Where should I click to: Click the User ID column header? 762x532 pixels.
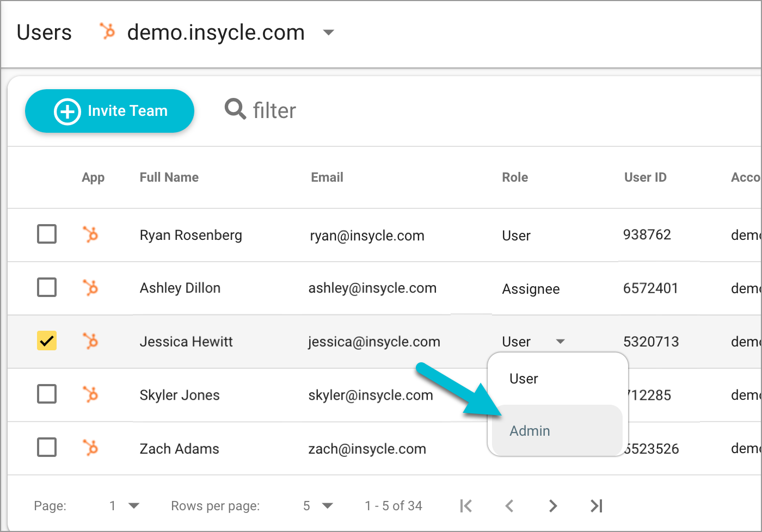tap(646, 177)
